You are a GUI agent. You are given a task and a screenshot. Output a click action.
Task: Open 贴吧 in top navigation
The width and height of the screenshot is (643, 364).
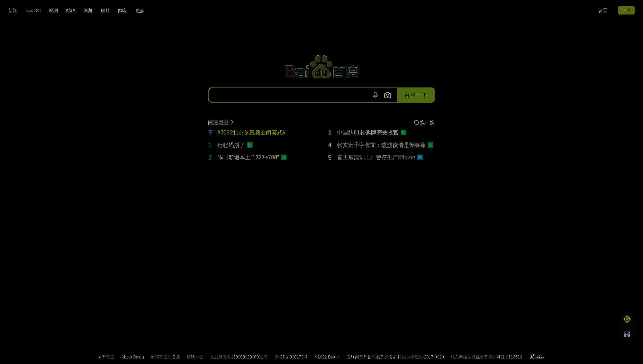[x=71, y=11]
